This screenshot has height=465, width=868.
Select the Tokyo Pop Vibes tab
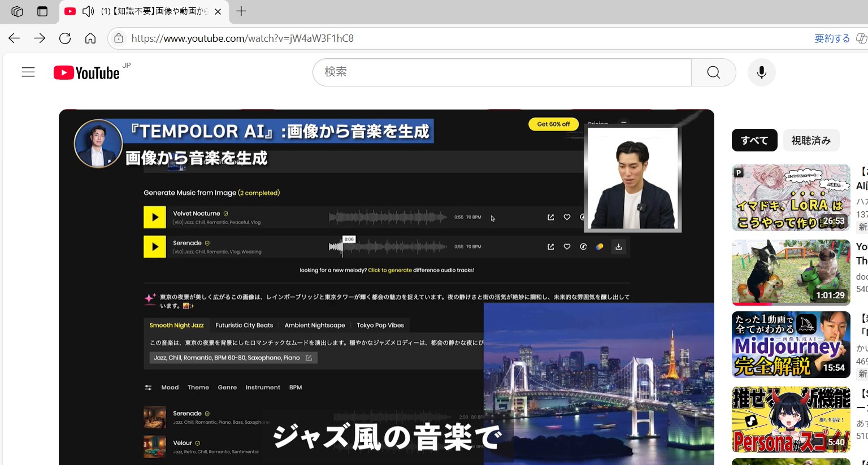coord(380,325)
